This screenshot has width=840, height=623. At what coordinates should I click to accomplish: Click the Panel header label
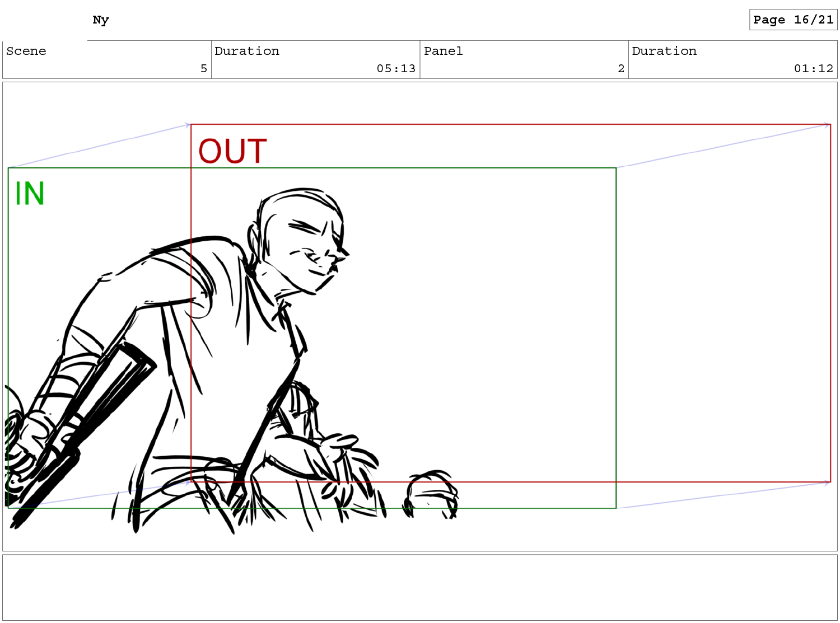click(443, 51)
